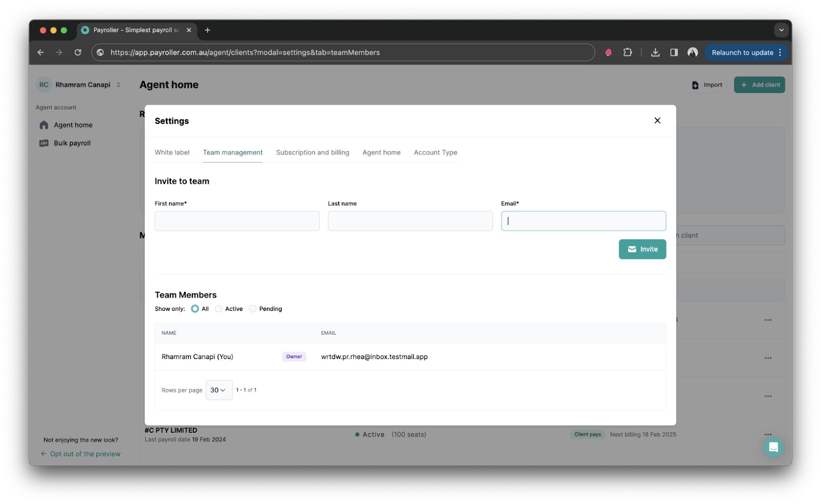
Task: Select the All radio button filter
Action: coord(195,309)
